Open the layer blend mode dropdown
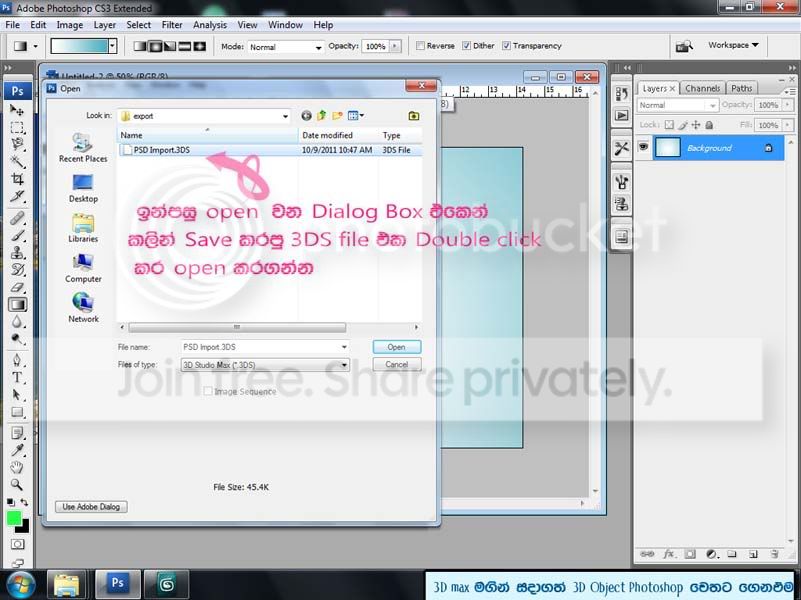Image resolution: width=801 pixels, height=600 pixels. (677, 105)
